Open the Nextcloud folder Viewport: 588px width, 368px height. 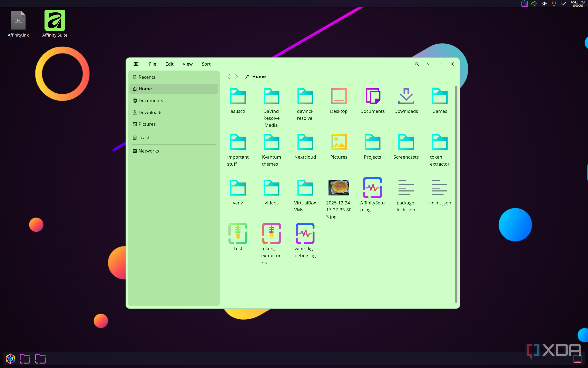[x=305, y=147]
